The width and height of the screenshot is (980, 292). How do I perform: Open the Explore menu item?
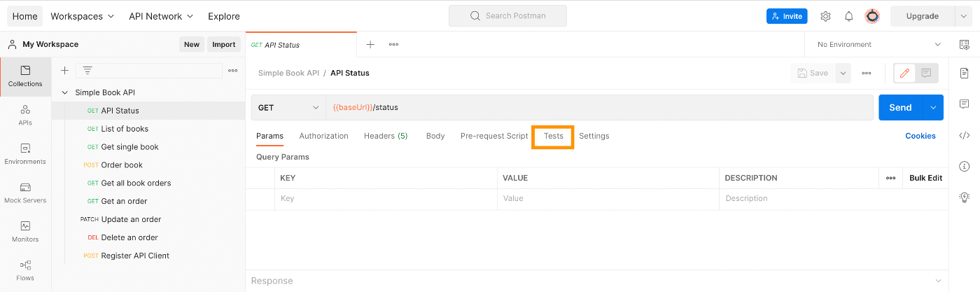[224, 16]
